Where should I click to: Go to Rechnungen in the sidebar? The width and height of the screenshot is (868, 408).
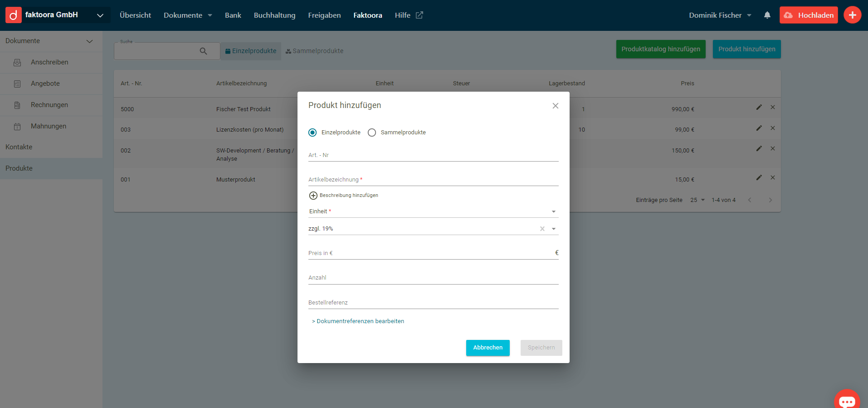pos(49,105)
